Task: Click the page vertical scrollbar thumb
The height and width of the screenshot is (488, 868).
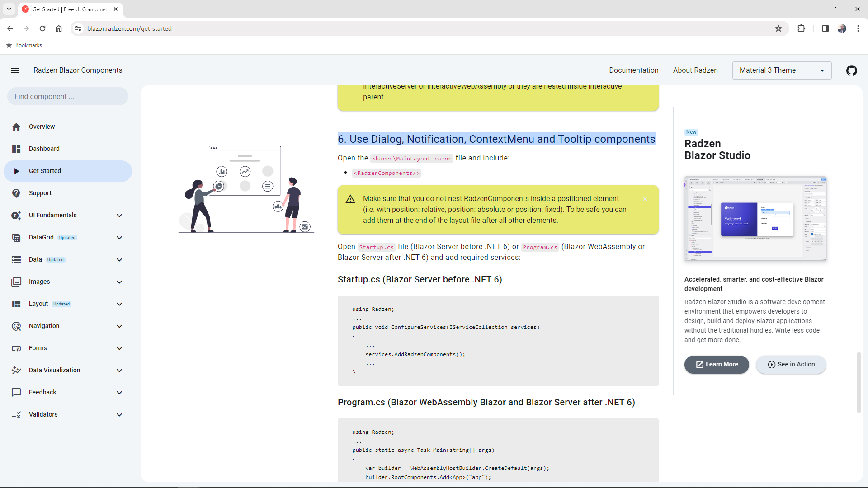Action: 859,382
